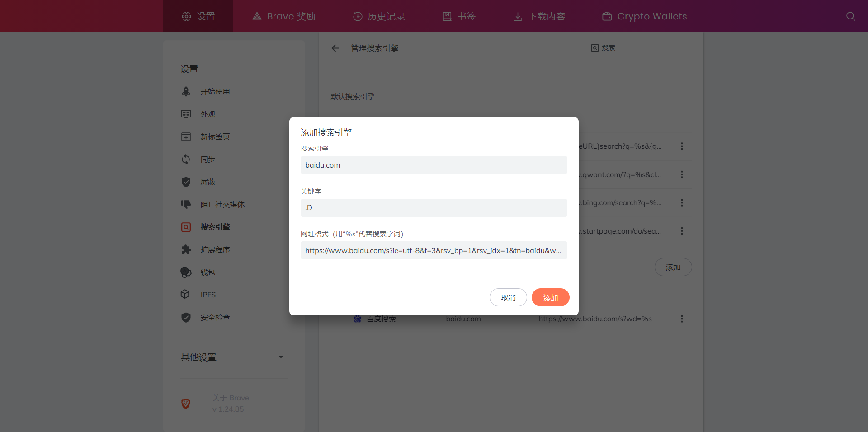Click the 下载内容 download icon
This screenshot has width=868, height=432.
[x=518, y=17]
